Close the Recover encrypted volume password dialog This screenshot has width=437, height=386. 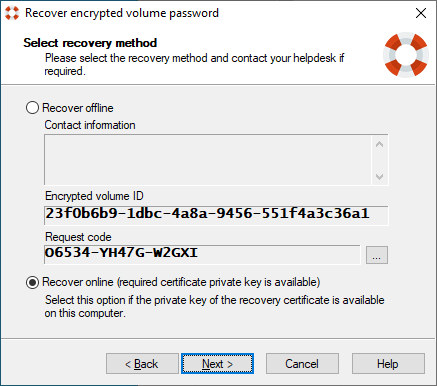tap(421, 13)
